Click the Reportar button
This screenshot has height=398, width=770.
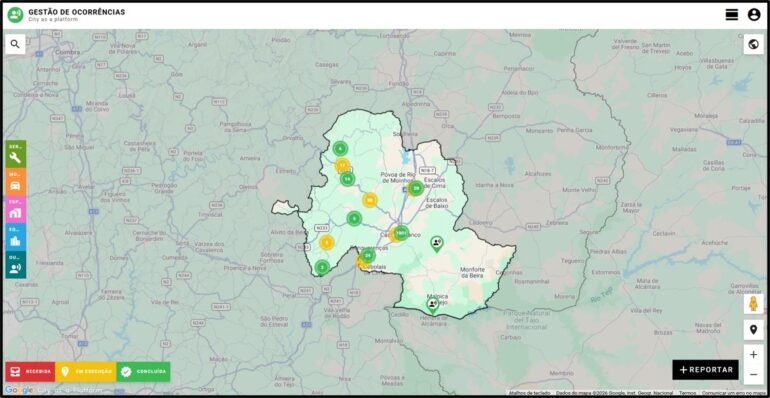[x=705, y=370]
